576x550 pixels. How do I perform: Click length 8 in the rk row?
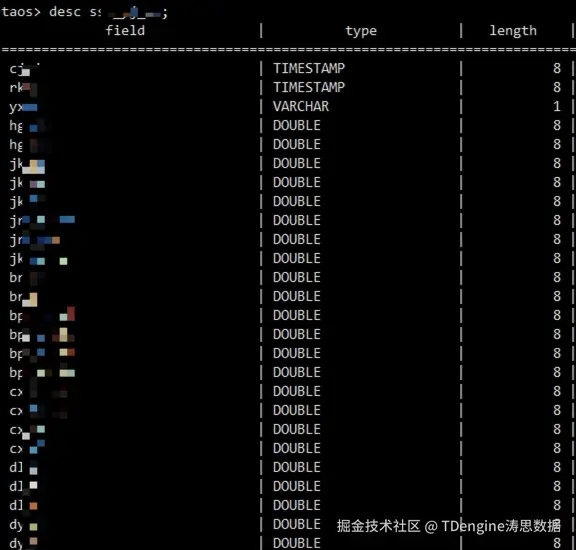point(557,87)
